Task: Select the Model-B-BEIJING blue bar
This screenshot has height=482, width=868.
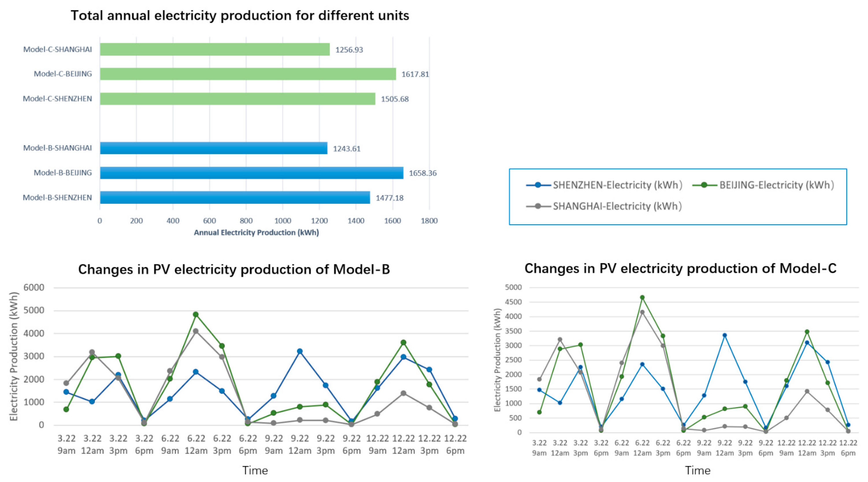Action: (251, 173)
